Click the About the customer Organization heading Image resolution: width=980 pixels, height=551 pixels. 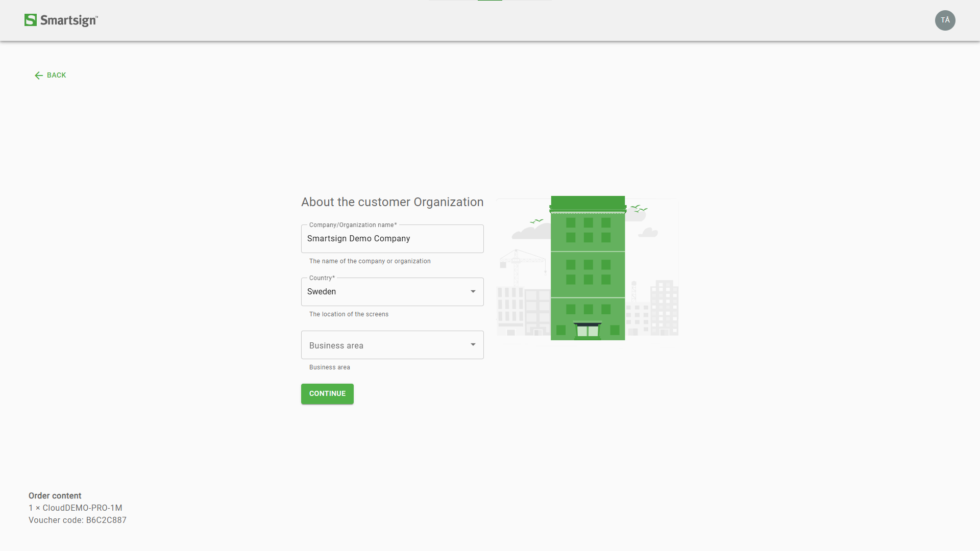392,202
